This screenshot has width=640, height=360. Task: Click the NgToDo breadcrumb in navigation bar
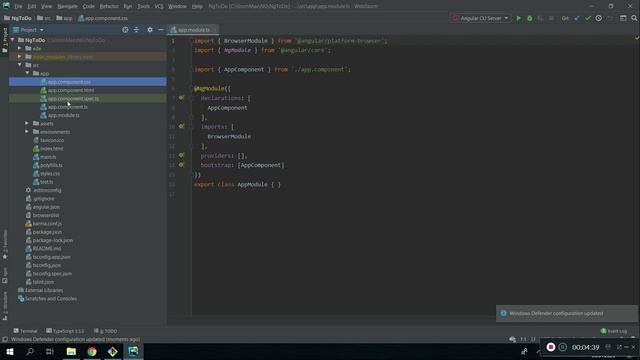(18, 18)
